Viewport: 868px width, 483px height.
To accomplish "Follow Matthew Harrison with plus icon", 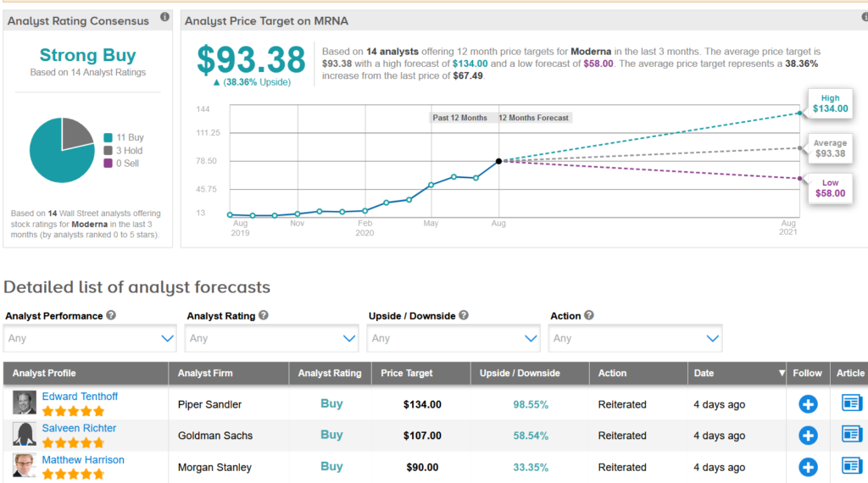I will (x=808, y=467).
